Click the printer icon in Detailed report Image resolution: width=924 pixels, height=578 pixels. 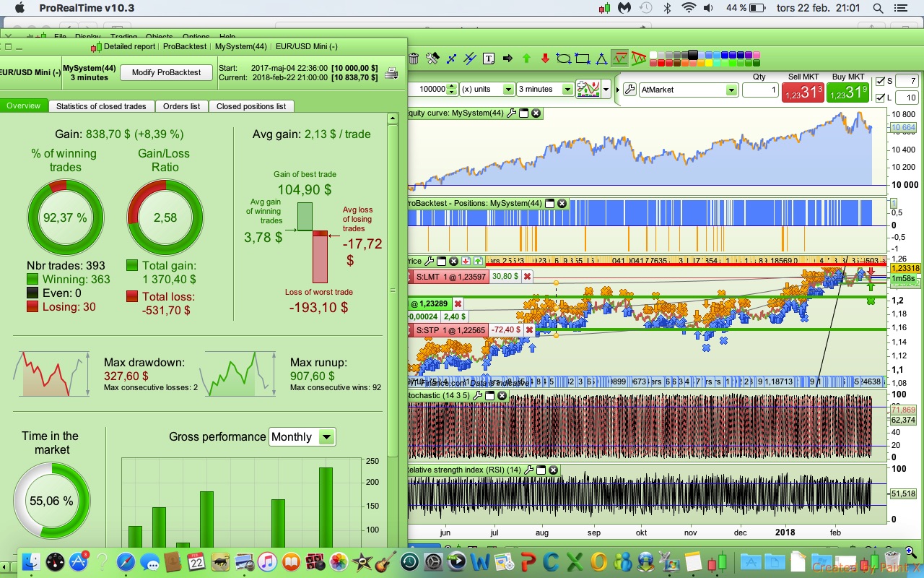point(391,73)
